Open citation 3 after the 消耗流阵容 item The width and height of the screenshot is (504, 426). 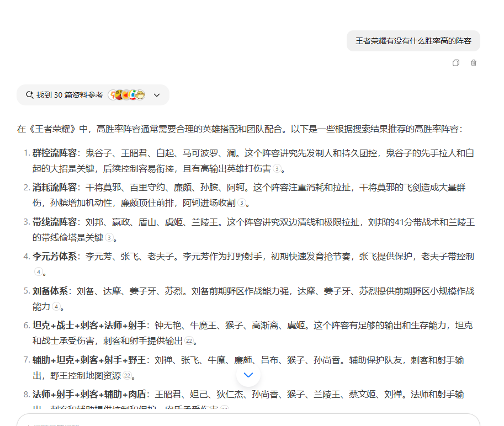click(x=241, y=203)
